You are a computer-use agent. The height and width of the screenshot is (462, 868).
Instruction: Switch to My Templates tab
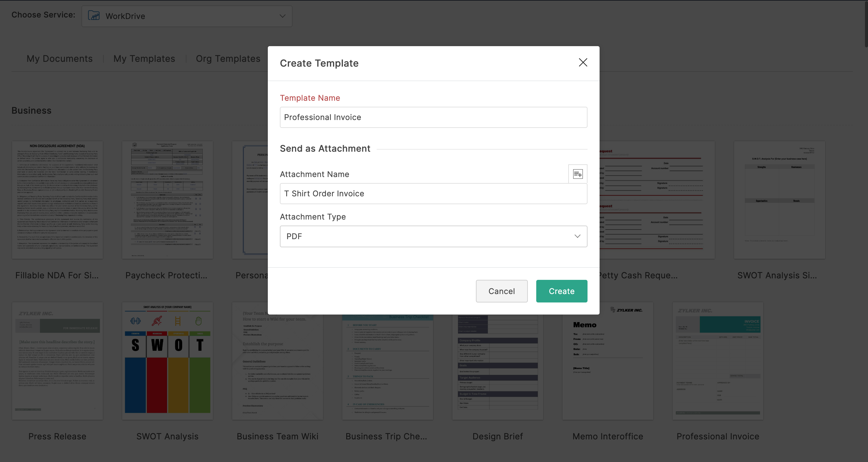pos(144,59)
